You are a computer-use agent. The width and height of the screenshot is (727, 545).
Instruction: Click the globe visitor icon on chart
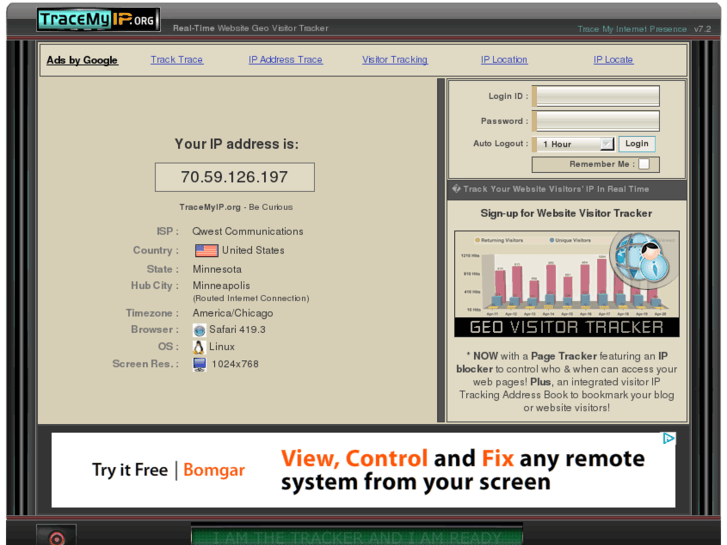[642, 256]
